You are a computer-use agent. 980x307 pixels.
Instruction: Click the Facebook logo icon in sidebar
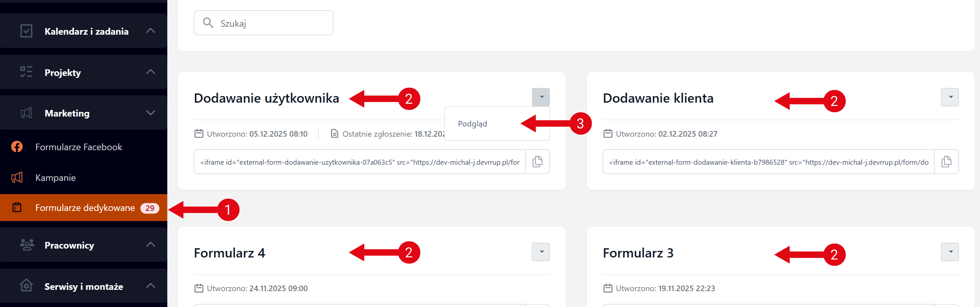pos(17,147)
